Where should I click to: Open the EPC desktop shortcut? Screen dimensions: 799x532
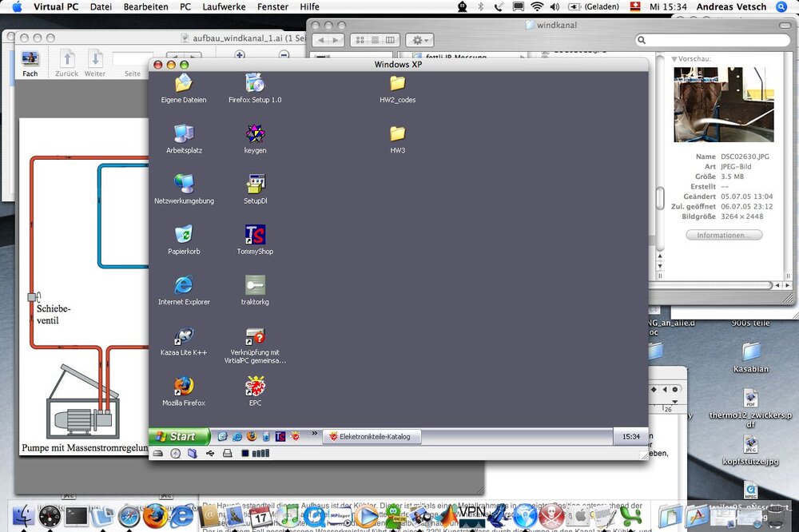tap(255, 391)
